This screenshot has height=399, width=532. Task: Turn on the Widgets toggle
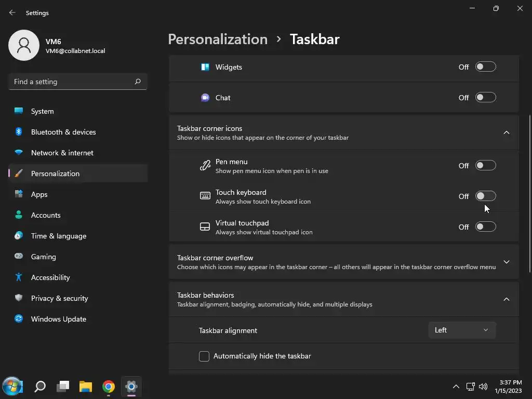[x=486, y=67]
